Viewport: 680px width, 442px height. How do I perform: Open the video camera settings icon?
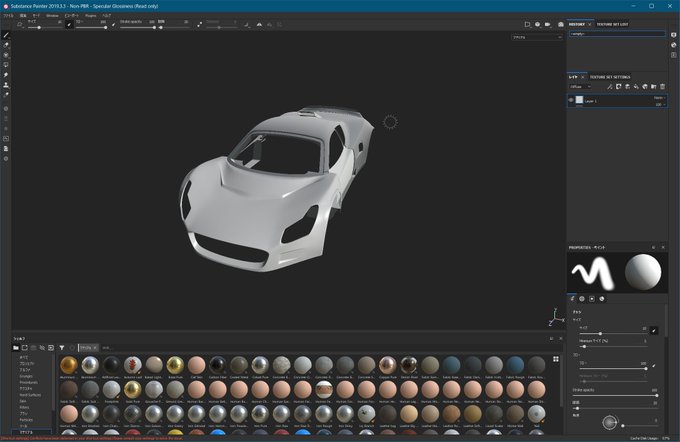tap(548, 25)
